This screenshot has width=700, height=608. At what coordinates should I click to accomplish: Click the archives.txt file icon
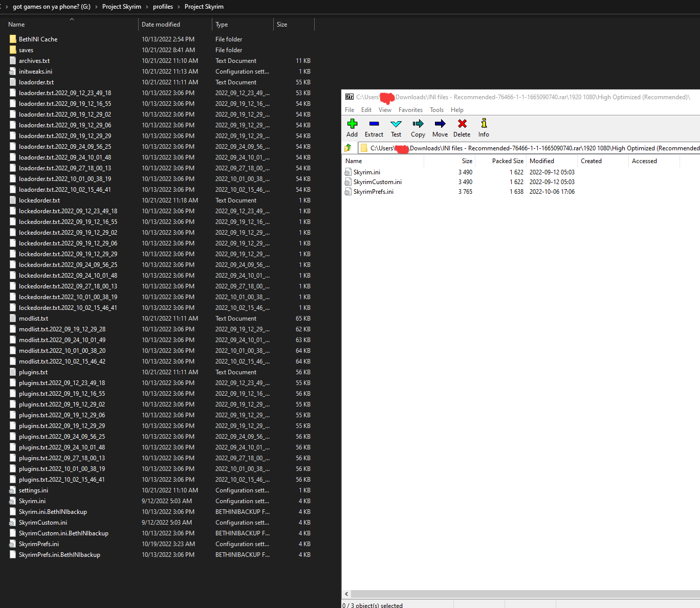pyautogui.click(x=13, y=60)
